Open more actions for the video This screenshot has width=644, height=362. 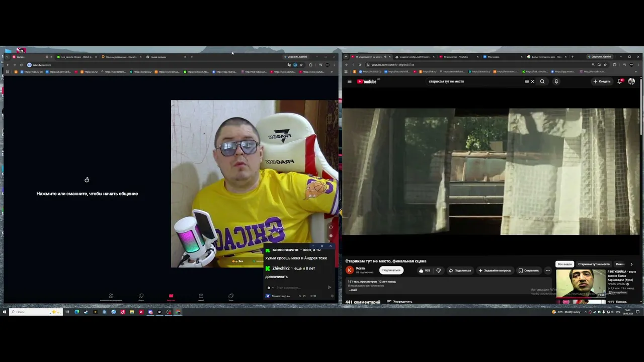[x=548, y=270]
